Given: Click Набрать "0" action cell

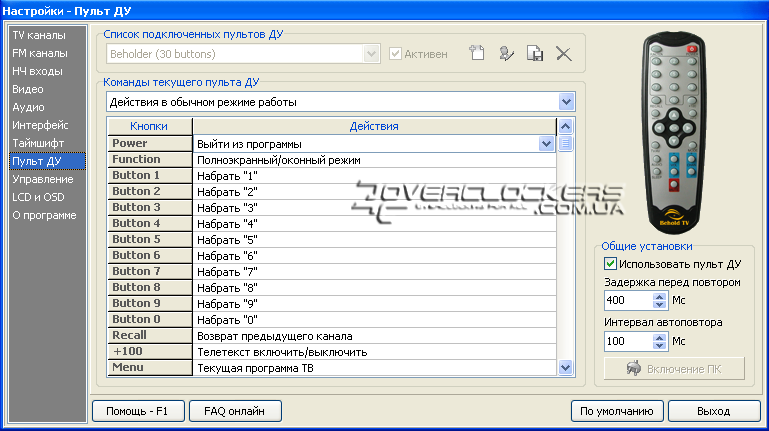Looking at the screenshot, I should [x=375, y=320].
